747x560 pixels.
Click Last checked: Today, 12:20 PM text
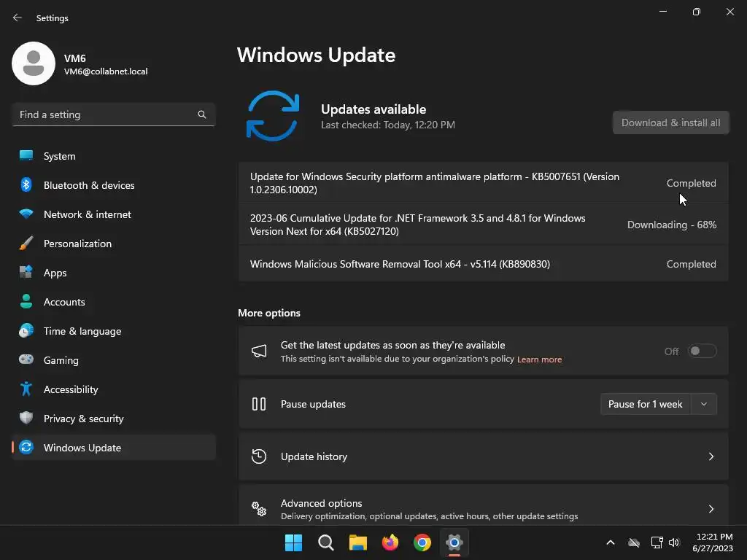point(388,125)
